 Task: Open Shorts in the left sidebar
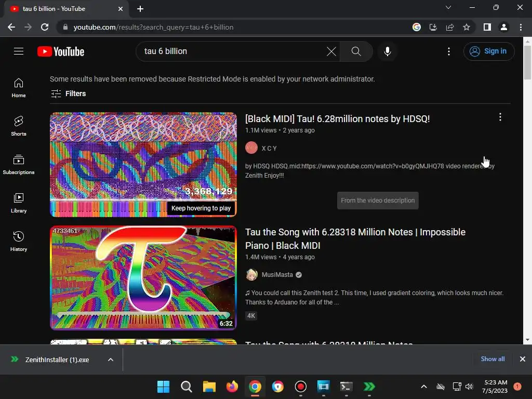(x=19, y=126)
